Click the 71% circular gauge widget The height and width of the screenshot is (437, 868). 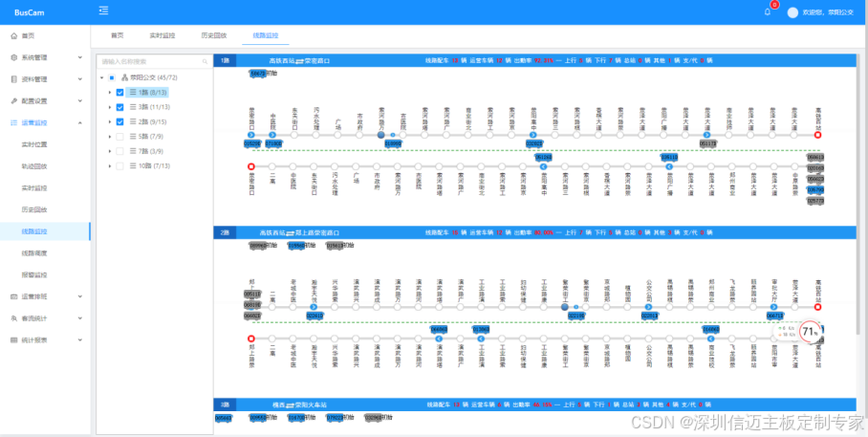coord(811,332)
